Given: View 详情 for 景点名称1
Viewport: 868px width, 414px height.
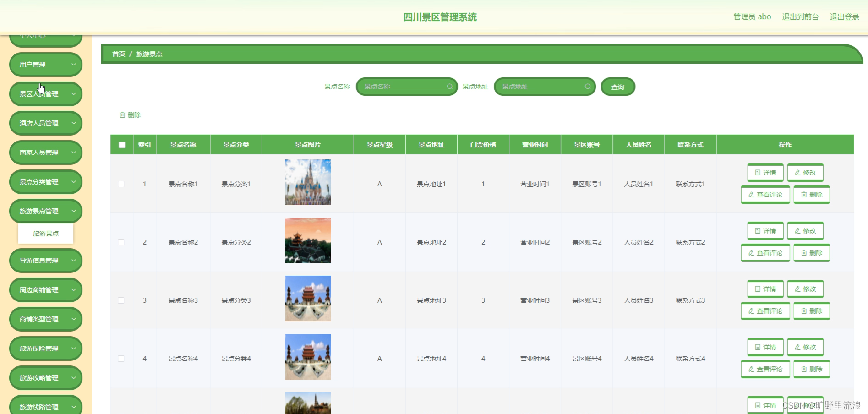Looking at the screenshot, I should [765, 173].
